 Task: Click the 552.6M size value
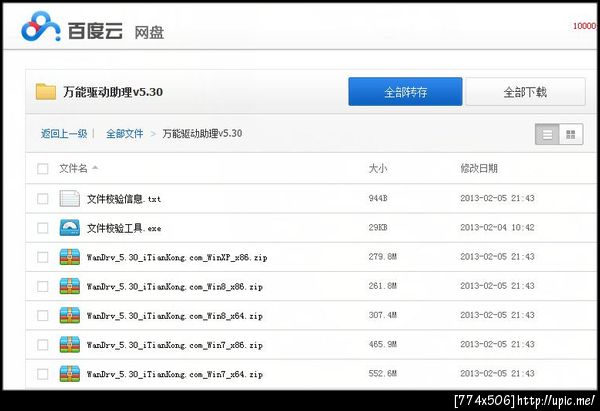click(x=382, y=373)
